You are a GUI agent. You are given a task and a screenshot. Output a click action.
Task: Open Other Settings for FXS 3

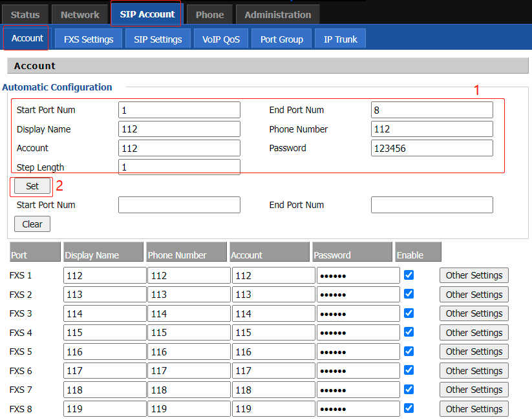point(474,313)
